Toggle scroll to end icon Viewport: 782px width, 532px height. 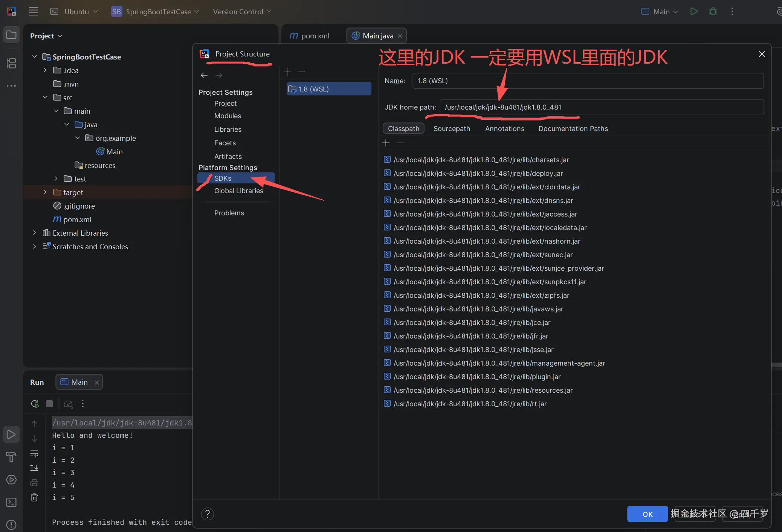pos(34,468)
